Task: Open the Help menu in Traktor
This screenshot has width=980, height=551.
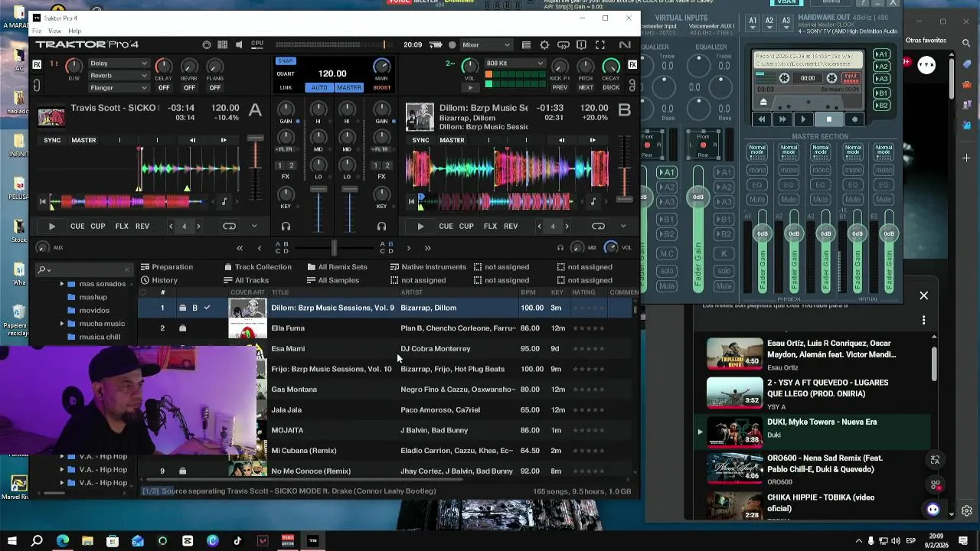Action: 74,31
